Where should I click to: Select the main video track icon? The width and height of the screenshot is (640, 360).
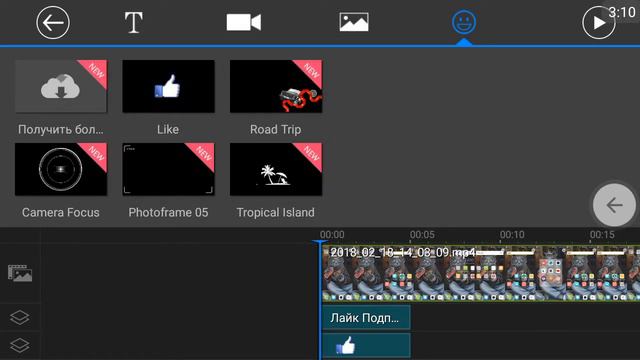pos(20,273)
